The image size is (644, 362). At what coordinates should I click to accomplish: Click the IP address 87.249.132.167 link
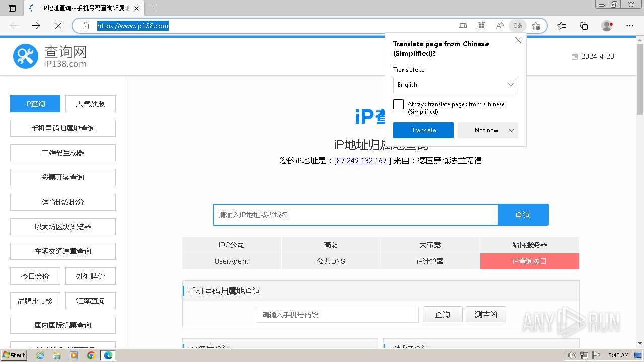coord(362,161)
